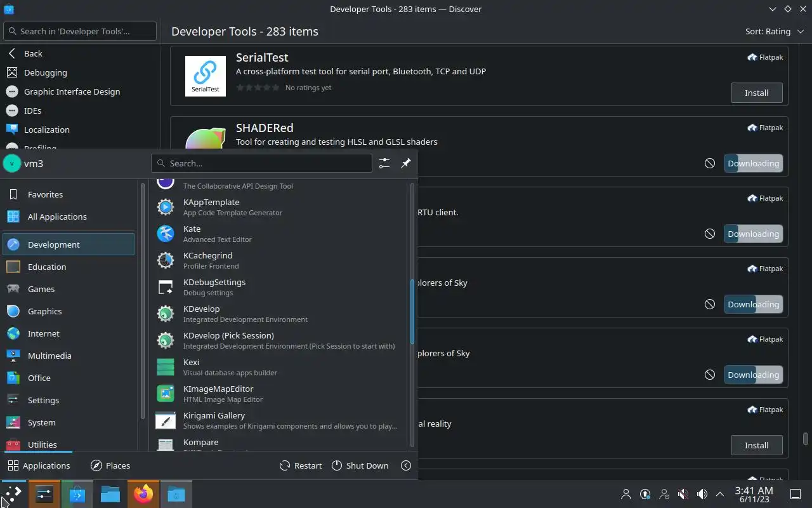Select the Education category
The width and height of the screenshot is (812, 508).
pyautogui.click(x=69, y=267)
